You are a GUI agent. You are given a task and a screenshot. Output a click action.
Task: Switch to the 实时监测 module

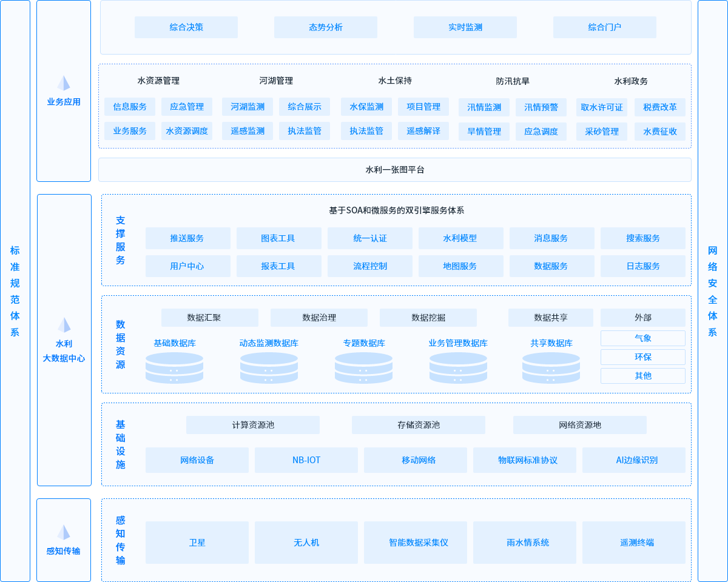(465, 27)
